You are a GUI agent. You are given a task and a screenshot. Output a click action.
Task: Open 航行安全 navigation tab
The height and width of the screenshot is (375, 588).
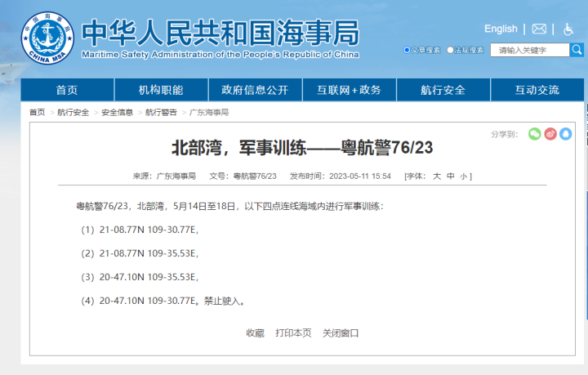tap(443, 90)
